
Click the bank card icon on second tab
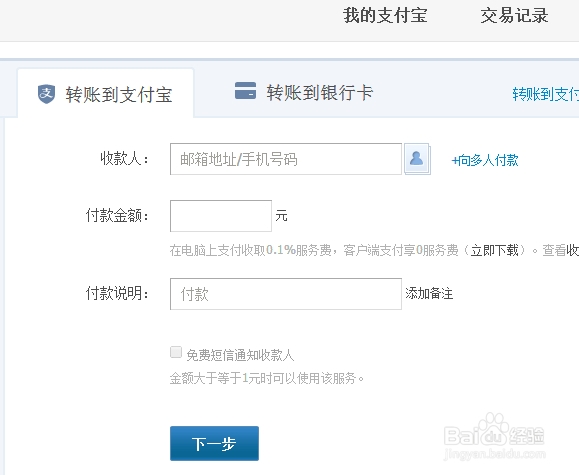coord(246,91)
